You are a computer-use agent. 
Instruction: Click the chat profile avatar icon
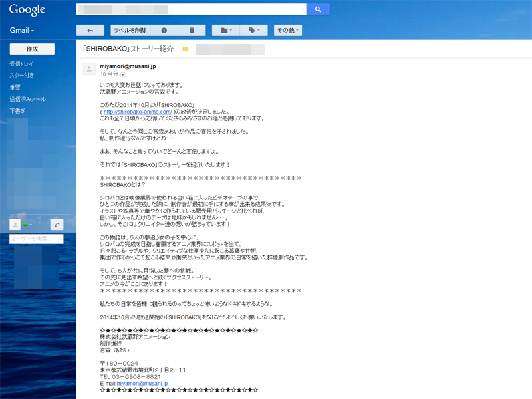(x=15, y=225)
